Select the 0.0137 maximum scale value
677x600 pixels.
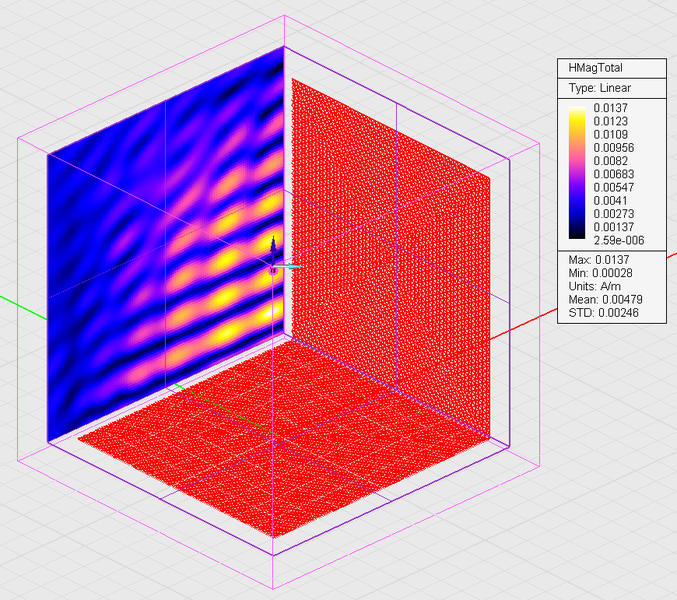[610, 108]
